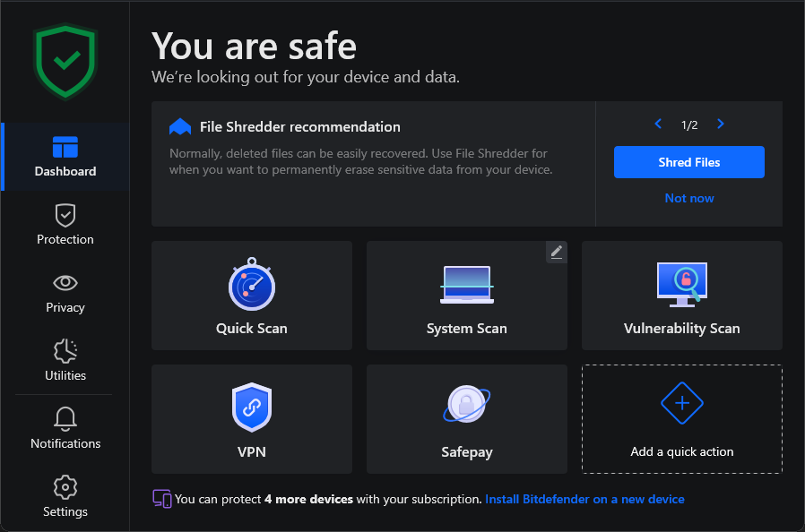Edit the System Scan quick action
This screenshot has height=532, width=805.
(557, 252)
